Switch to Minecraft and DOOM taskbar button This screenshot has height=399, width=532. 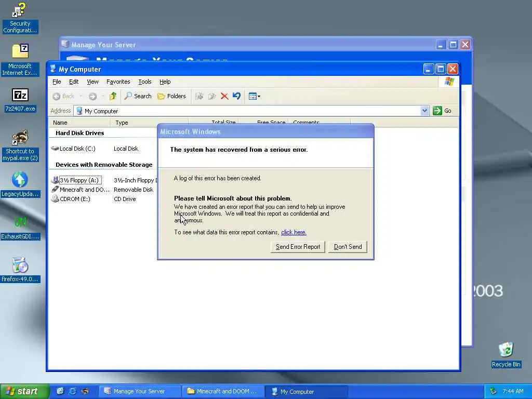(x=222, y=392)
